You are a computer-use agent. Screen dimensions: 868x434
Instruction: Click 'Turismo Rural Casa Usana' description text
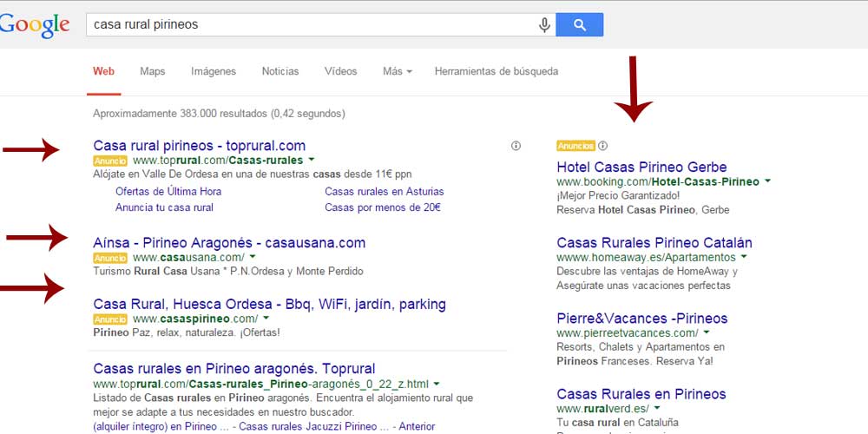[228, 271]
